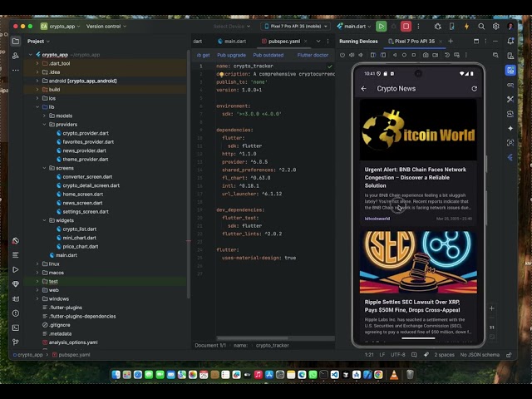
Task: Click the emulator back triangle button
Action: (395, 55)
